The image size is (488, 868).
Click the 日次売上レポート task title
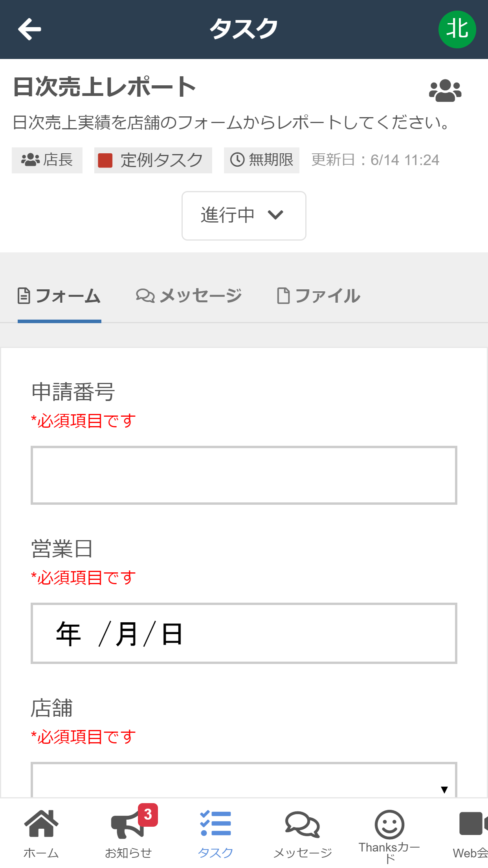[105, 87]
